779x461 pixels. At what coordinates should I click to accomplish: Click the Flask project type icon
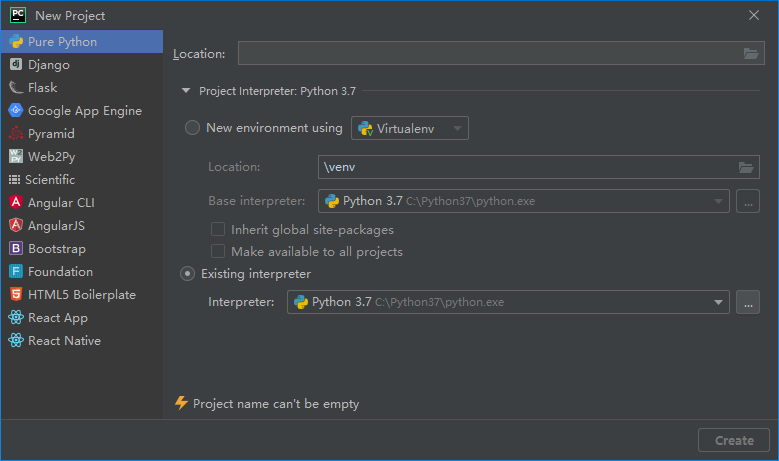[x=16, y=88]
